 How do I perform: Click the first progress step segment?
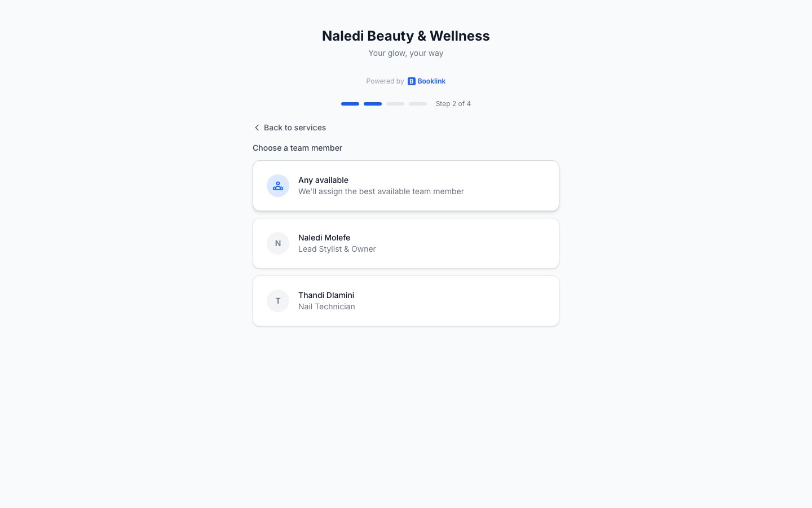(x=350, y=104)
